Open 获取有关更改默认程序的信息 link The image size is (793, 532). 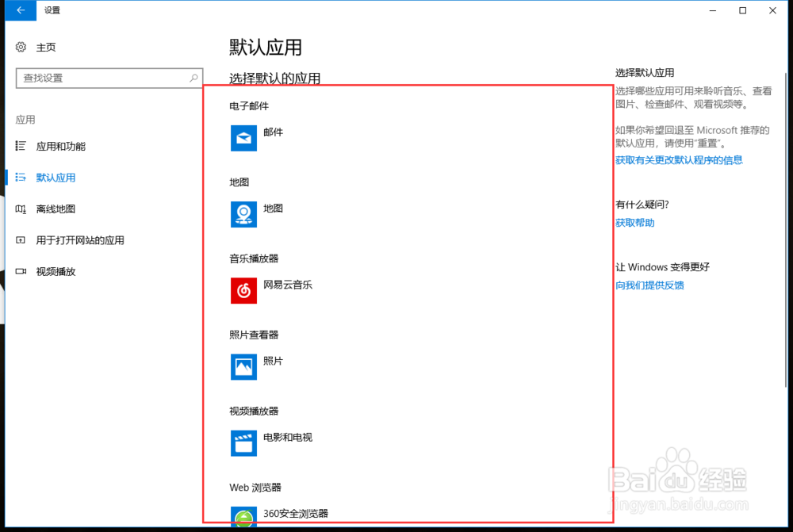click(x=679, y=160)
